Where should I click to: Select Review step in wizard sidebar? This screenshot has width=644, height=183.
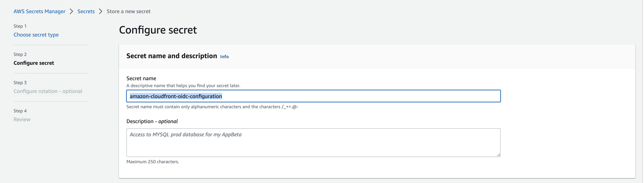coord(22,120)
